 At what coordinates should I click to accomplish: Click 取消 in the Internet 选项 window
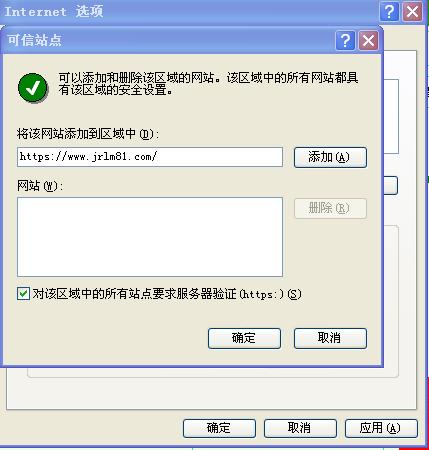coord(300,428)
